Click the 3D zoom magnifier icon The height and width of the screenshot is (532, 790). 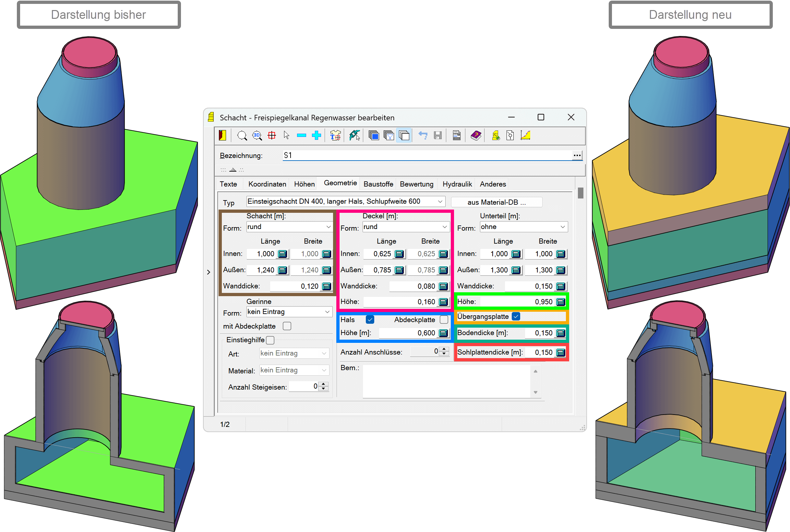coord(257,136)
